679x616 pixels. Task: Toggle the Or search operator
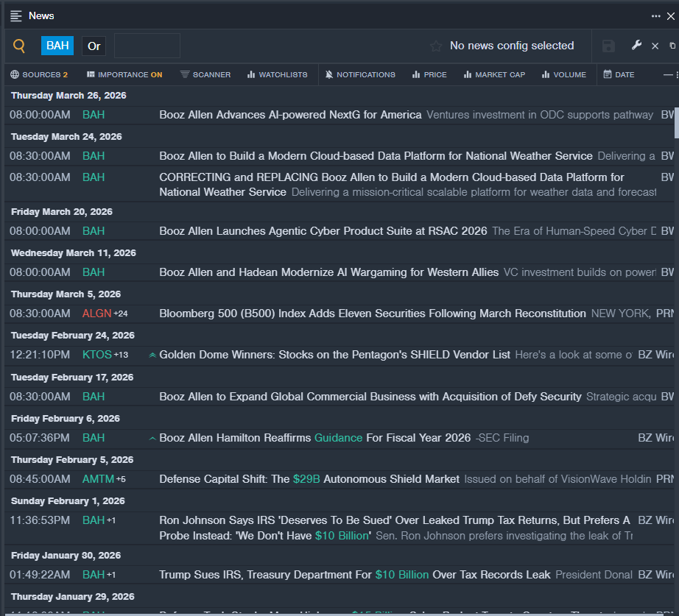pyautogui.click(x=94, y=46)
